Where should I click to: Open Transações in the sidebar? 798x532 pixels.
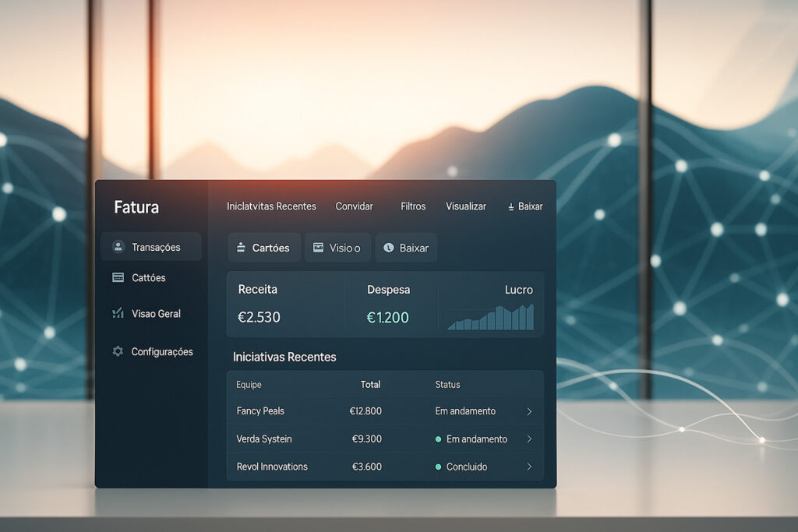(x=156, y=247)
